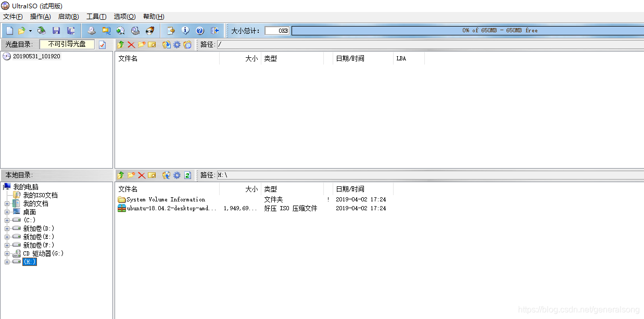Go up one level in disc image pane

point(121,45)
